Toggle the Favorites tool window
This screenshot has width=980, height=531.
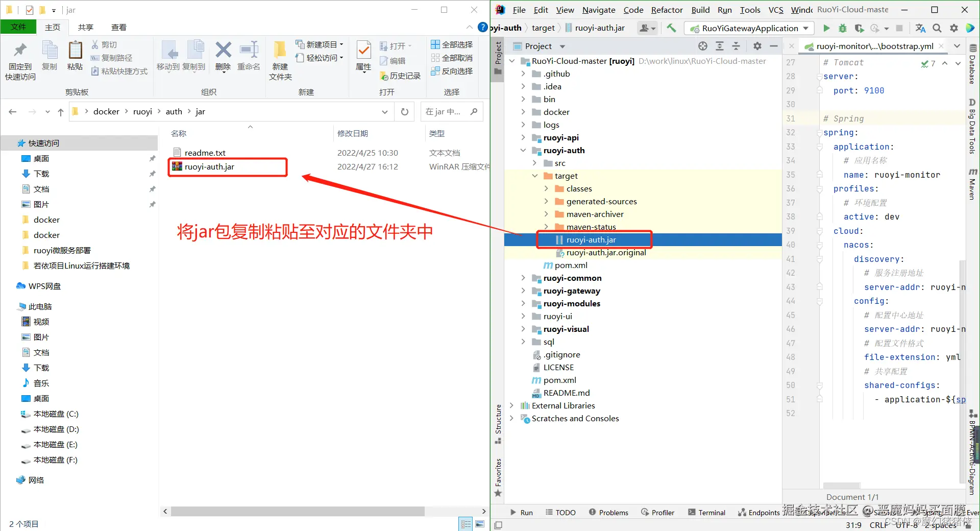498,478
